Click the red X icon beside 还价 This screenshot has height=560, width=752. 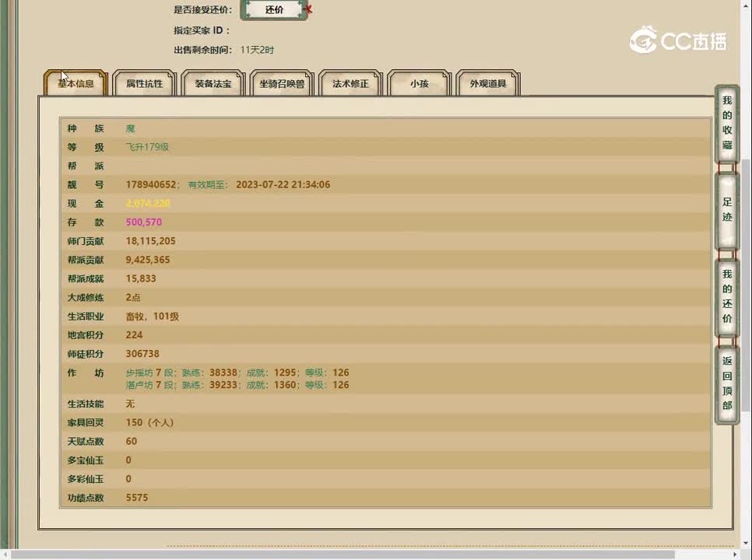pyautogui.click(x=309, y=10)
